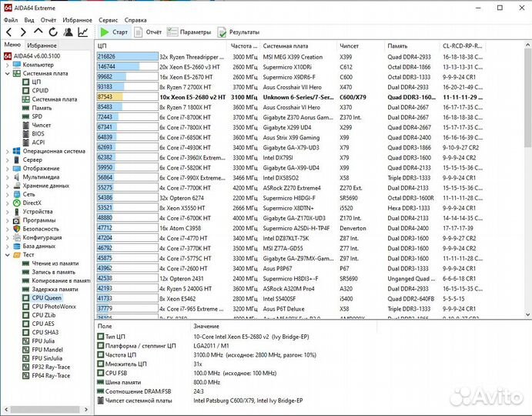Click the Forward navigation arrow
This screenshot has height=416, width=532.
coord(23,32)
